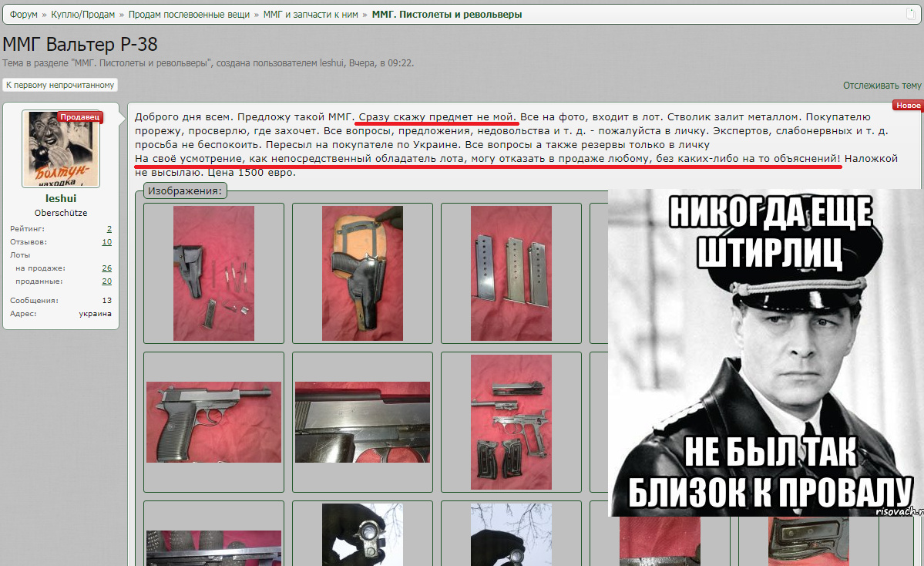Open reviews count 10 link
The height and width of the screenshot is (566, 924).
click(x=106, y=241)
